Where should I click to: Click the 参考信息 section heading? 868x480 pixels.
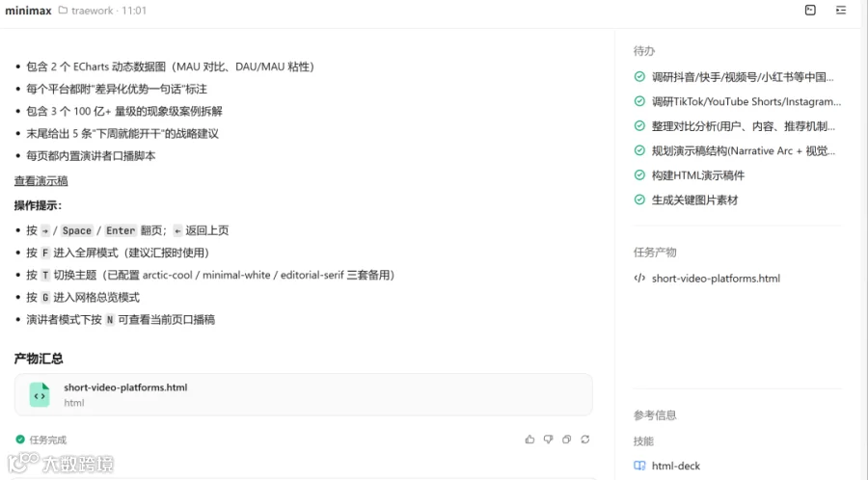655,414
